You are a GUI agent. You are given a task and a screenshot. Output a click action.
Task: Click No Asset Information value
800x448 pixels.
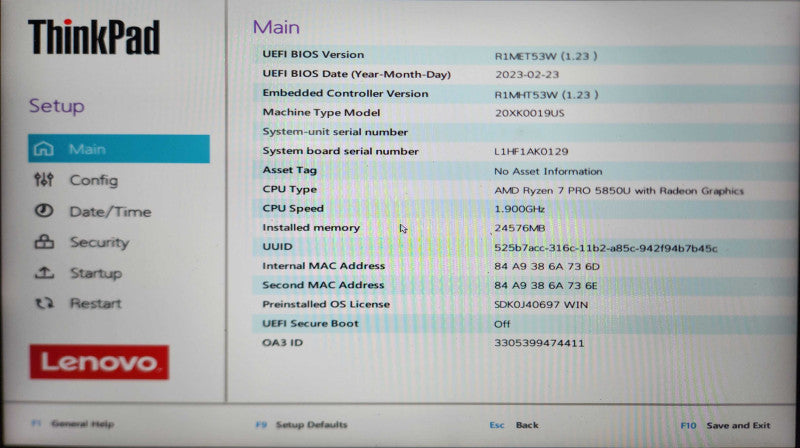click(x=548, y=171)
